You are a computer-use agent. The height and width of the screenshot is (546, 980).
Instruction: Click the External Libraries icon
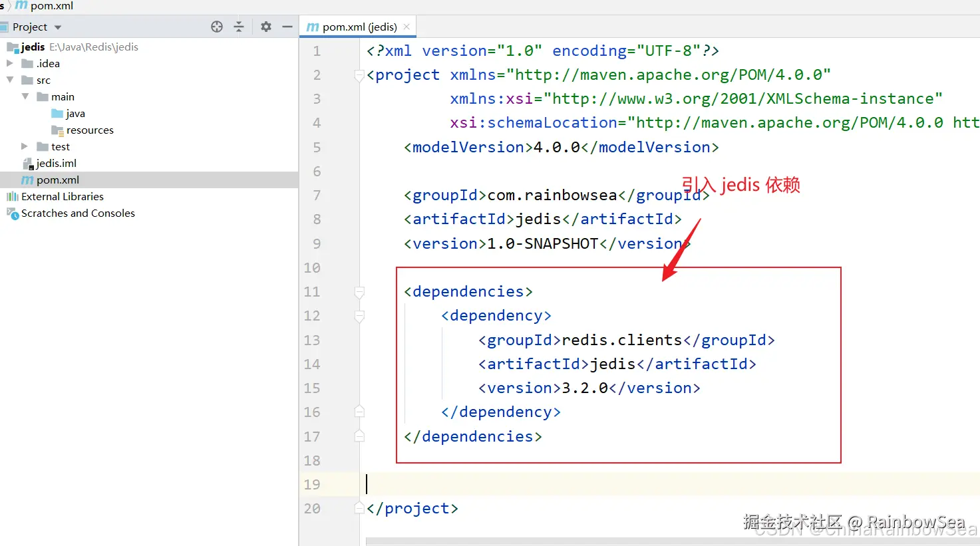(12, 196)
